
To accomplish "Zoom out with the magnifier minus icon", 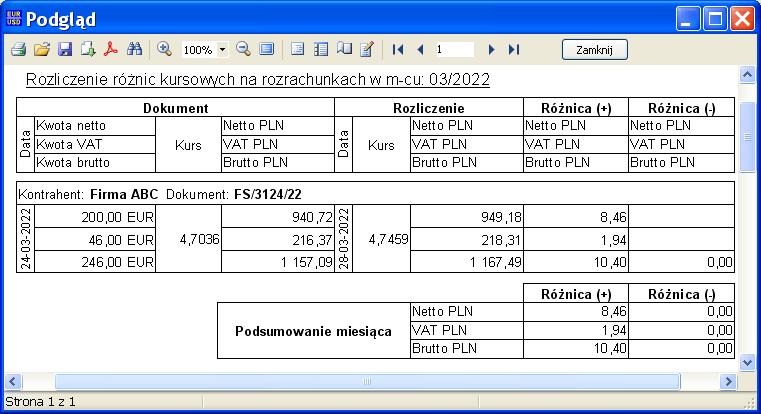I will click(x=243, y=49).
